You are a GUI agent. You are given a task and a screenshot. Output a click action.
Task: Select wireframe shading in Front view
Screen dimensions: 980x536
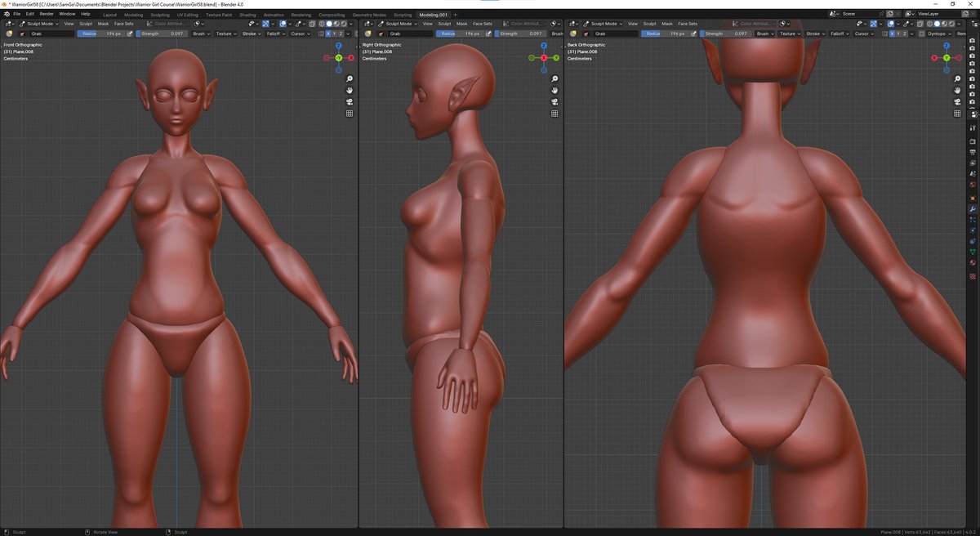point(322,24)
